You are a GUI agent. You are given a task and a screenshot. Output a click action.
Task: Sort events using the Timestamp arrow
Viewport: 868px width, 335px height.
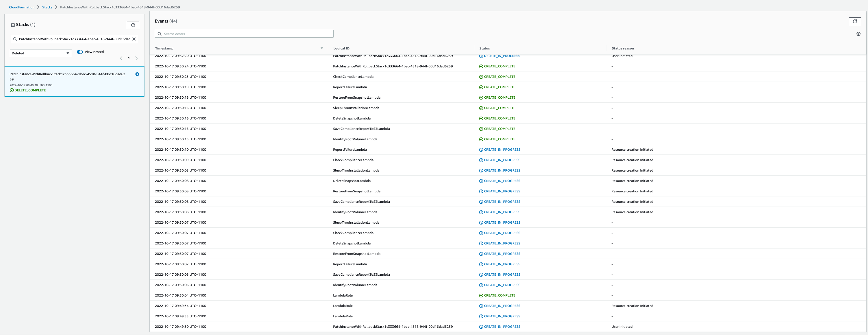321,48
